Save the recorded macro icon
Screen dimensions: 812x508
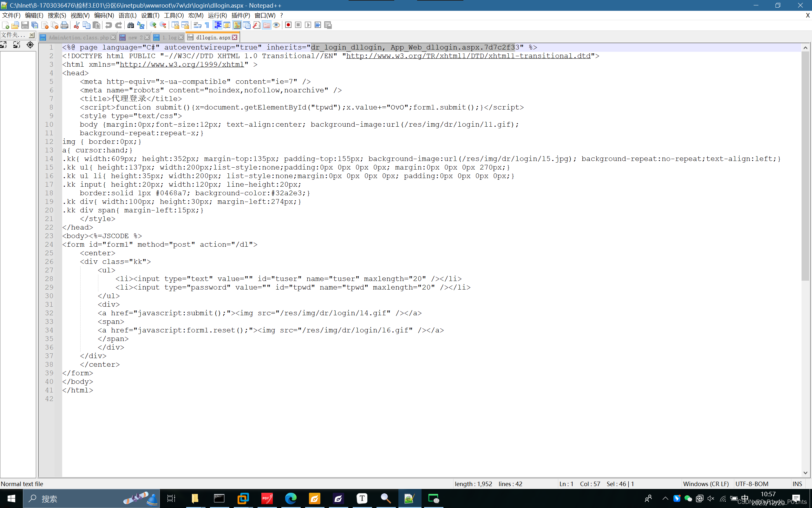click(x=328, y=25)
